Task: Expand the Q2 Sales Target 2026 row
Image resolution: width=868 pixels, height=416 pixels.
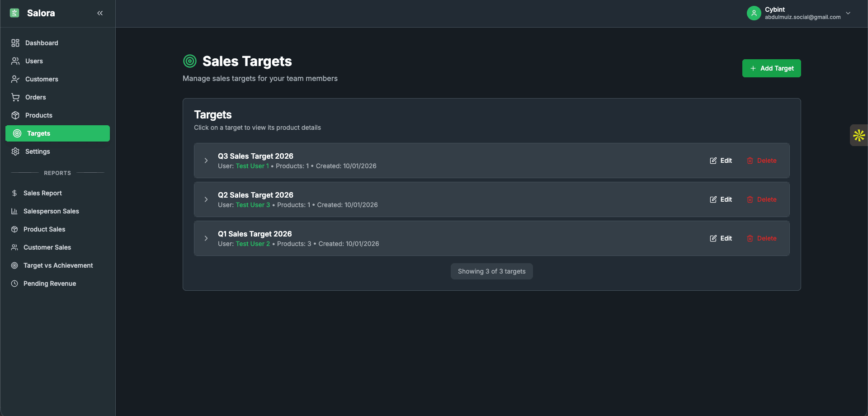Action: pos(206,199)
